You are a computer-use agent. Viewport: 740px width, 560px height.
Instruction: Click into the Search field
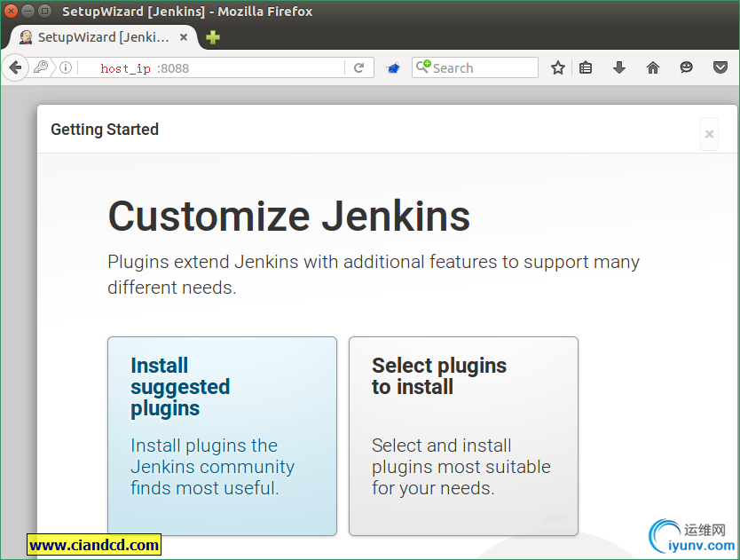point(475,67)
